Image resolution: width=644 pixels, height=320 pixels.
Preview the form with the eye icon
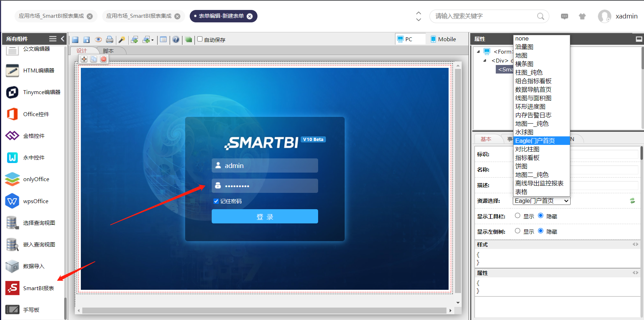tap(98, 40)
